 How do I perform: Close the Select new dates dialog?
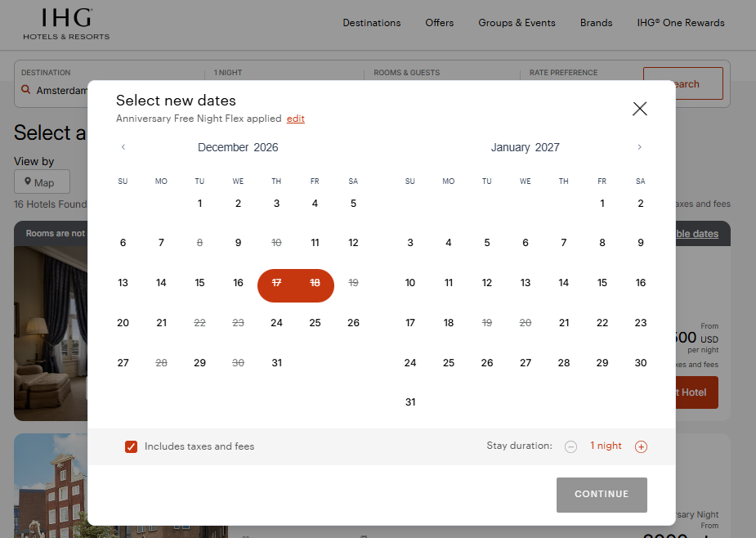[x=639, y=109]
